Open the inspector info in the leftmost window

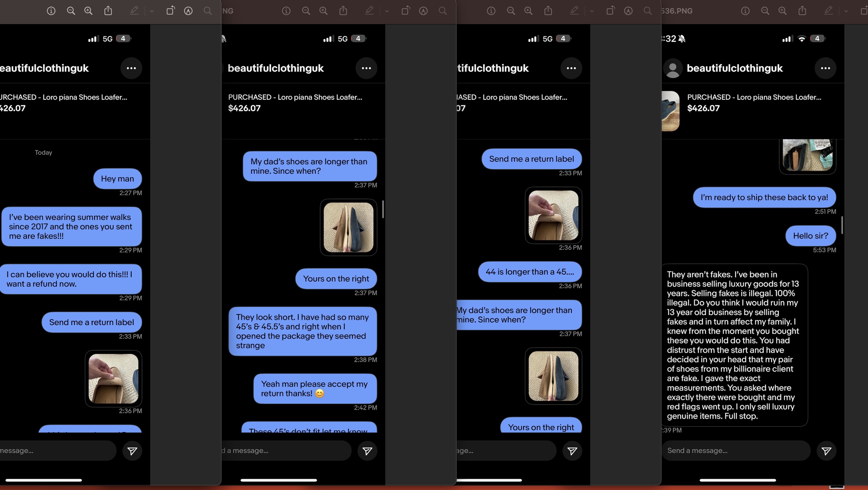click(x=51, y=11)
